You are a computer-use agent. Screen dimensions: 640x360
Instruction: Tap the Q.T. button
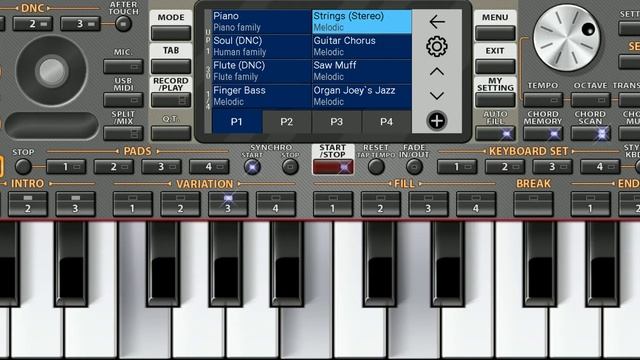(x=171, y=133)
